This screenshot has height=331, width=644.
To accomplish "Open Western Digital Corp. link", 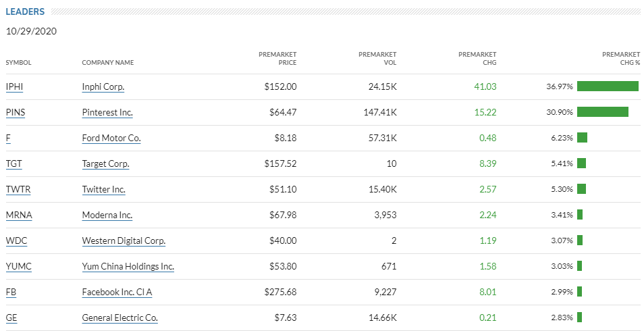I will pyautogui.click(x=124, y=240).
